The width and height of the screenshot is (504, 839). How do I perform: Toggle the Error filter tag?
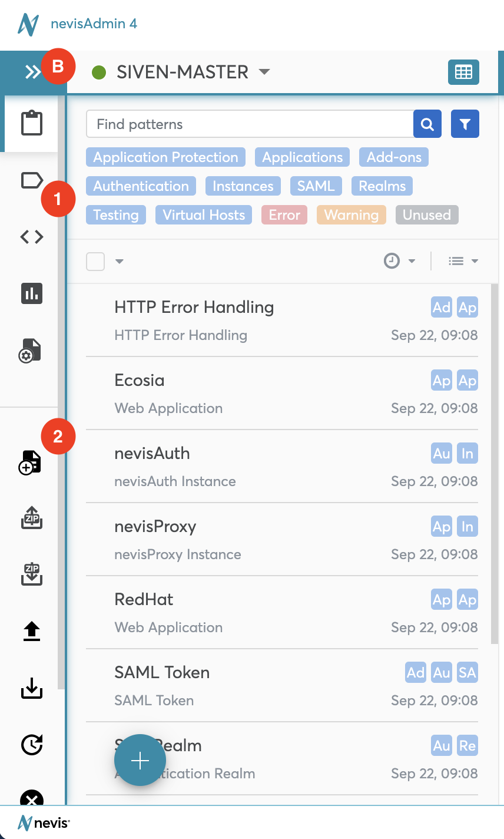point(284,215)
